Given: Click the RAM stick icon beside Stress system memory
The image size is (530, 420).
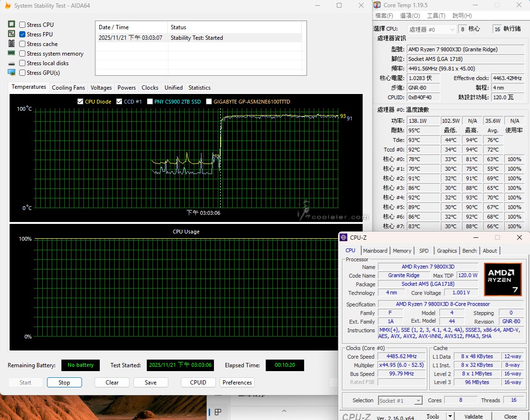Looking at the screenshot, I should click(12, 53).
